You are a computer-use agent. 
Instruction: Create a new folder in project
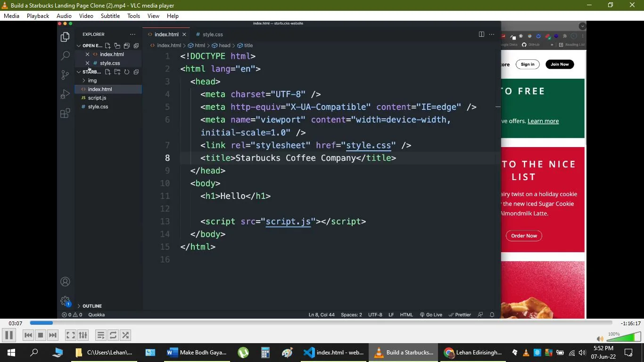(117, 72)
